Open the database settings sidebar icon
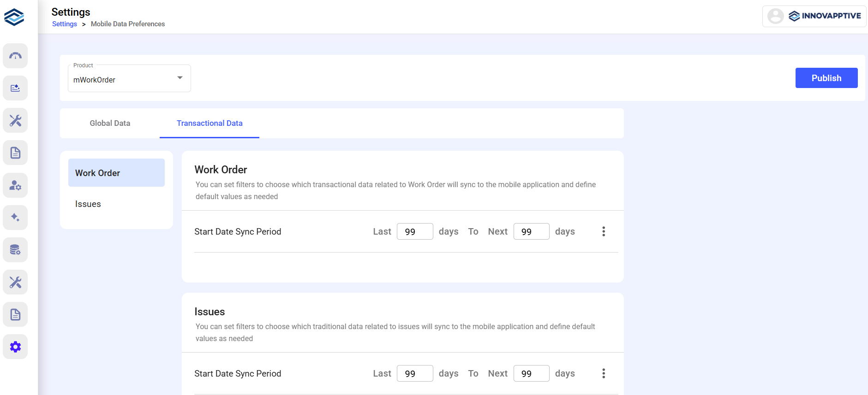This screenshot has width=868, height=395. click(x=15, y=250)
